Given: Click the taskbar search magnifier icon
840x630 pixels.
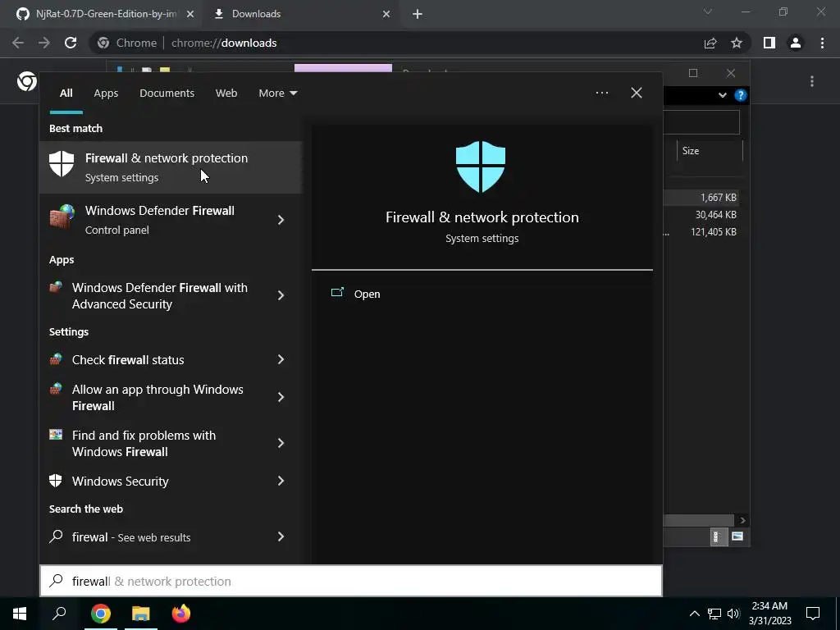Looking at the screenshot, I should coord(59,614).
